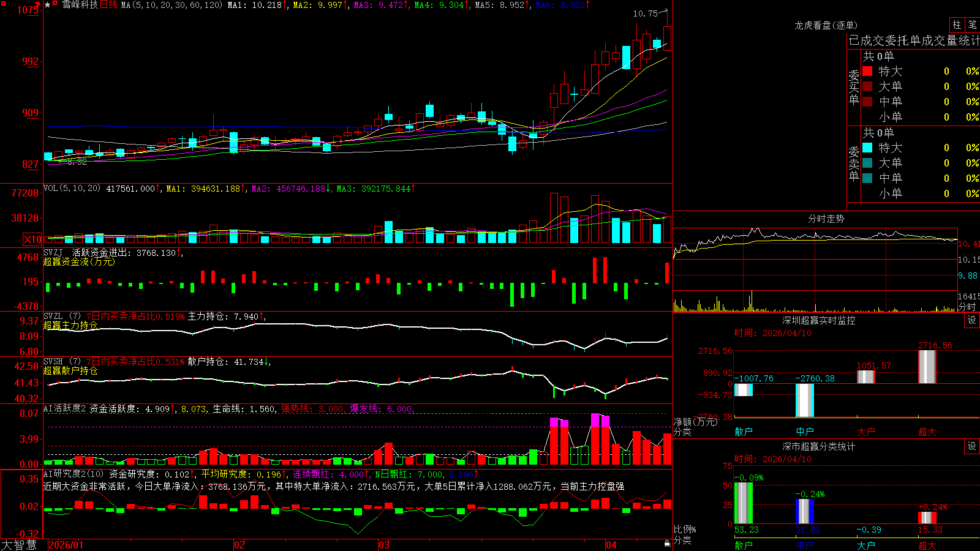Open 设 settings for 深市超赢分类统计 panel

point(972,446)
